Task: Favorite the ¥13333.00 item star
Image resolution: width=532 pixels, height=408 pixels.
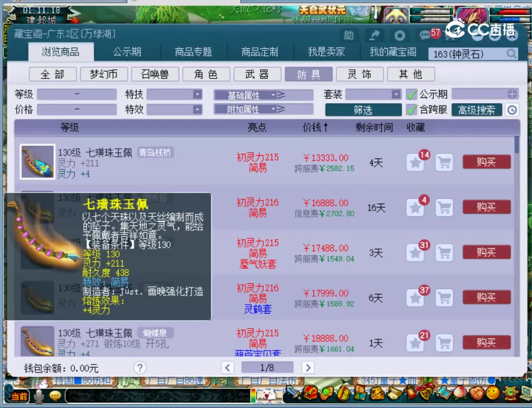Action: (415, 162)
